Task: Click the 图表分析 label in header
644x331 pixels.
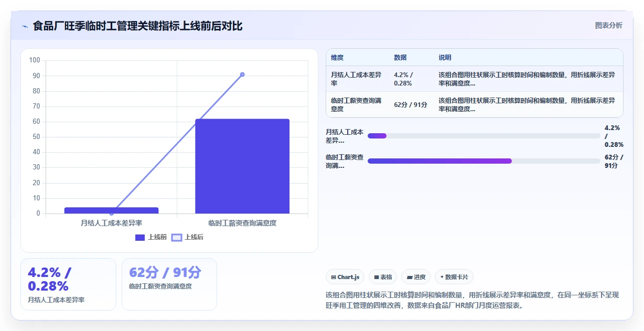Action: click(608, 25)
